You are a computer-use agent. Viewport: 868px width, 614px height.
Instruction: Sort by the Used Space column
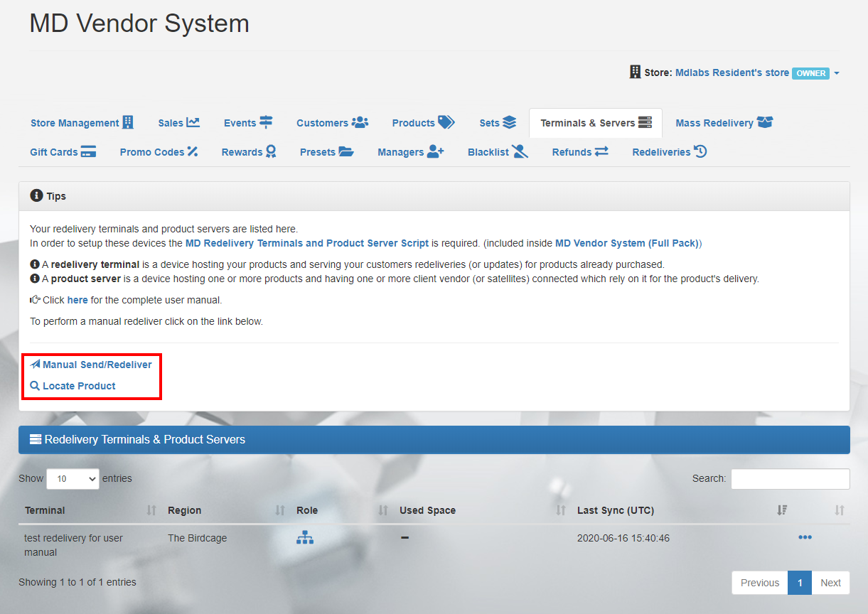[483, 510]
